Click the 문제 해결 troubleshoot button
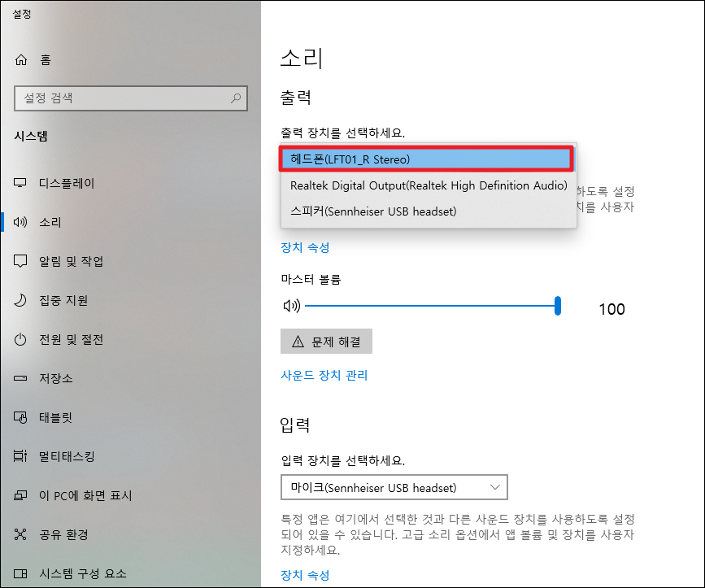Image resolution: width=705 pixels, height=588 pixels. pos(326,342)
